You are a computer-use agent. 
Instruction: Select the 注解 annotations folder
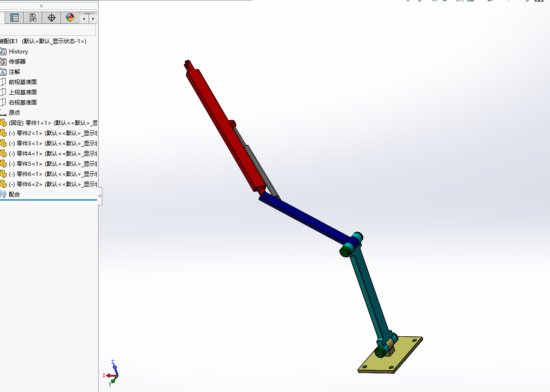click(14, 72)
